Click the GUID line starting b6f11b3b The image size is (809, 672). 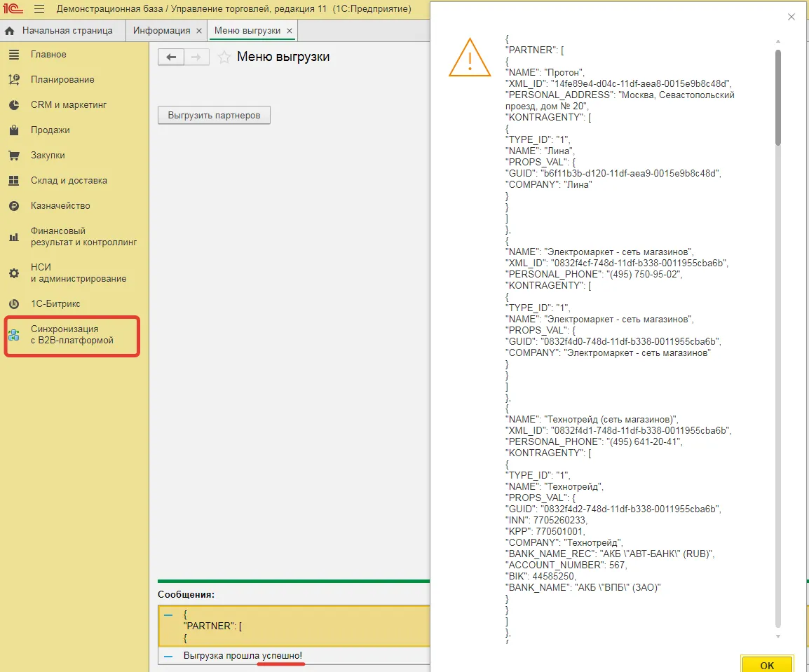coord(613,174)
